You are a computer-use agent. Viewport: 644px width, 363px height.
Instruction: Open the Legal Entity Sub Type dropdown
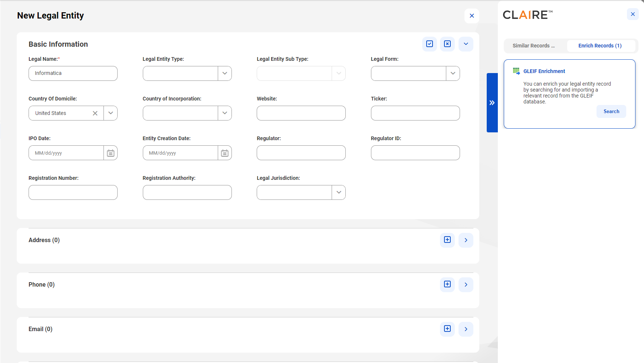[x=339, y=73]
